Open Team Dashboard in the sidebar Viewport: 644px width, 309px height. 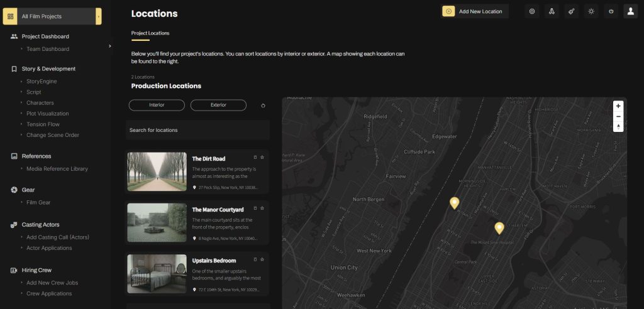pyautogui.click(x=48, y=49)
